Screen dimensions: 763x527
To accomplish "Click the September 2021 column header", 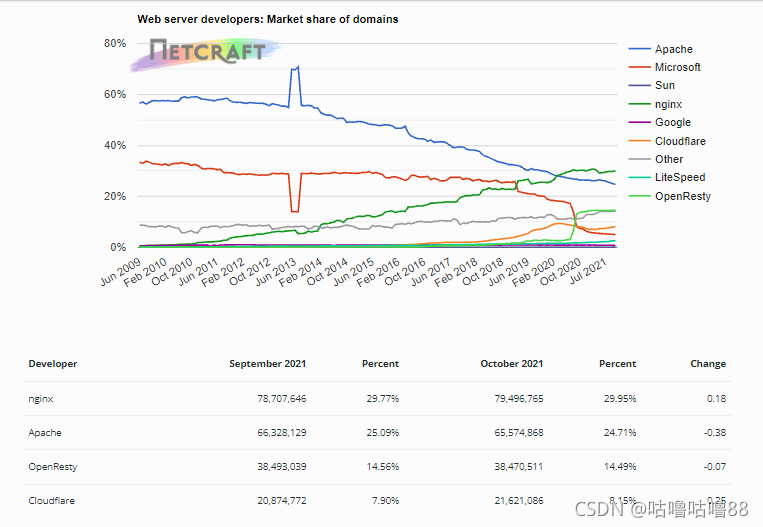I will pyautogui.click(x=268, y=363).
